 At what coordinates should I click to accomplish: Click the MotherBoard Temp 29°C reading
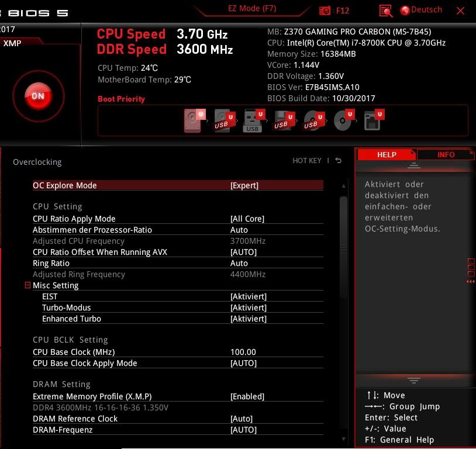click(x=144, y=80)
